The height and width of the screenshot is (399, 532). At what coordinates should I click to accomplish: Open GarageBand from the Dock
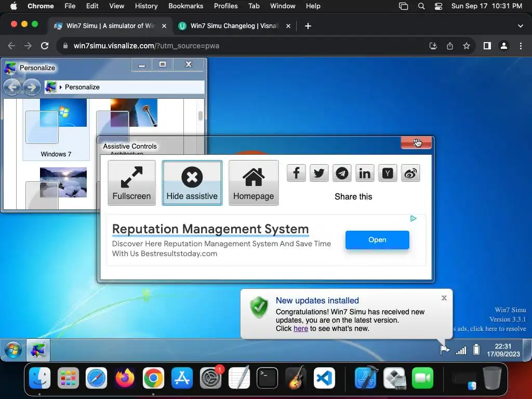point(296,377)
